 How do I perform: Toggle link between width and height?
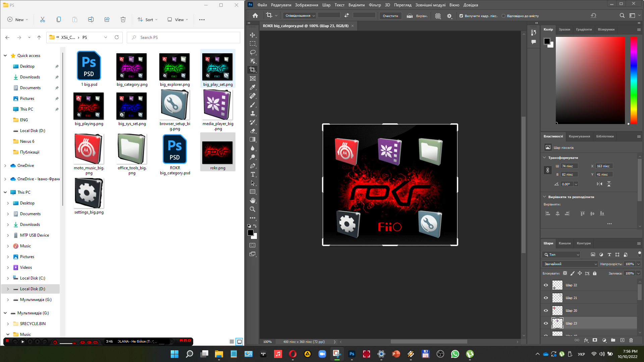548,170
